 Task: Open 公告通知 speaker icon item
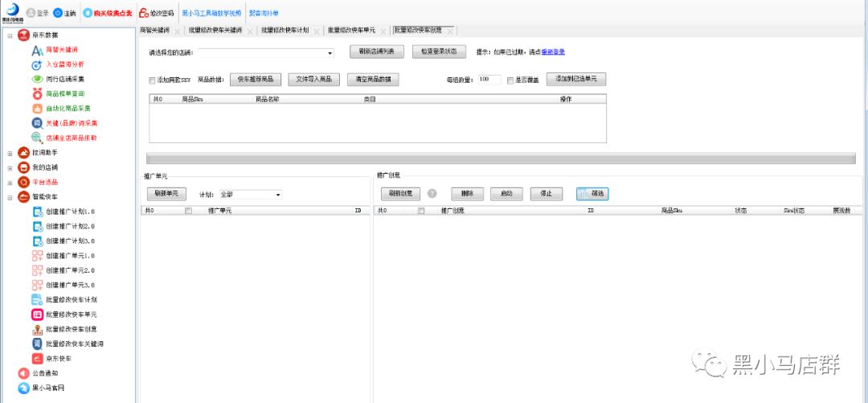click(24, 373)
